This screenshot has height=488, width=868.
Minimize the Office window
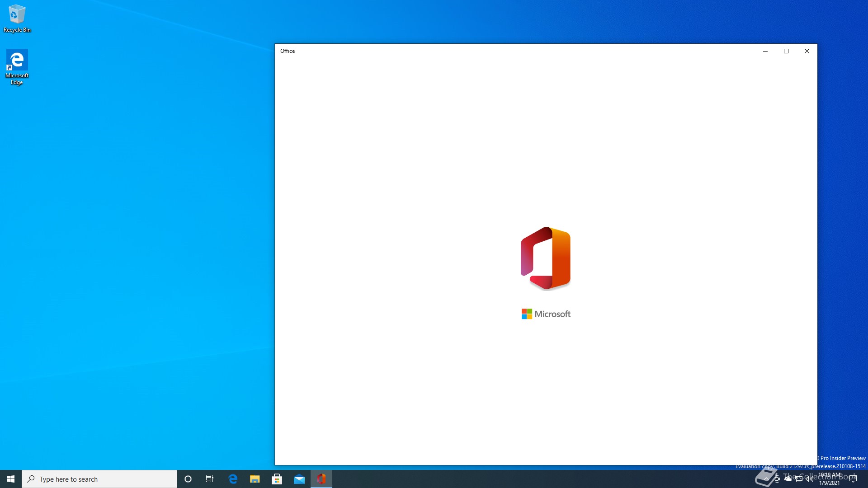[765, 51]
